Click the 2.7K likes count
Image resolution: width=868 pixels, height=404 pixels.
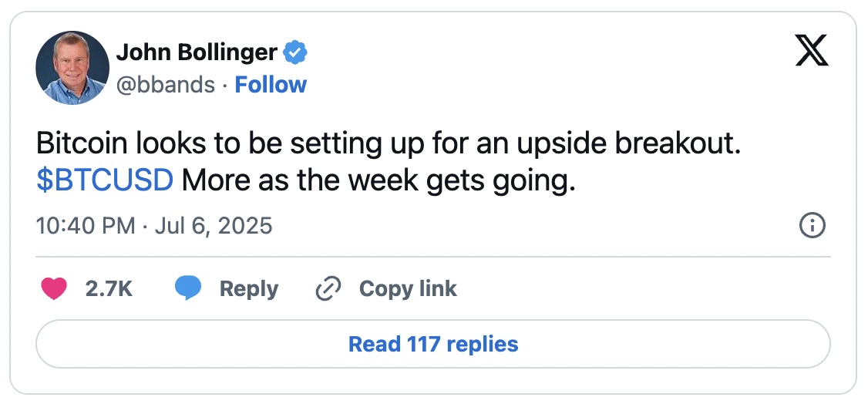pyautogui.click(x=109, y=289)
